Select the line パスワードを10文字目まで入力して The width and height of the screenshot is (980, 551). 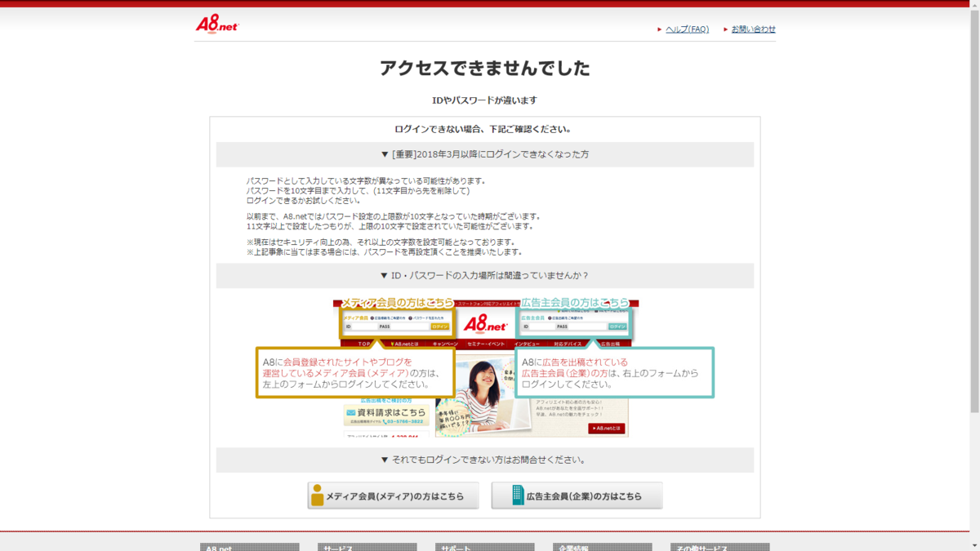(359, 191)
